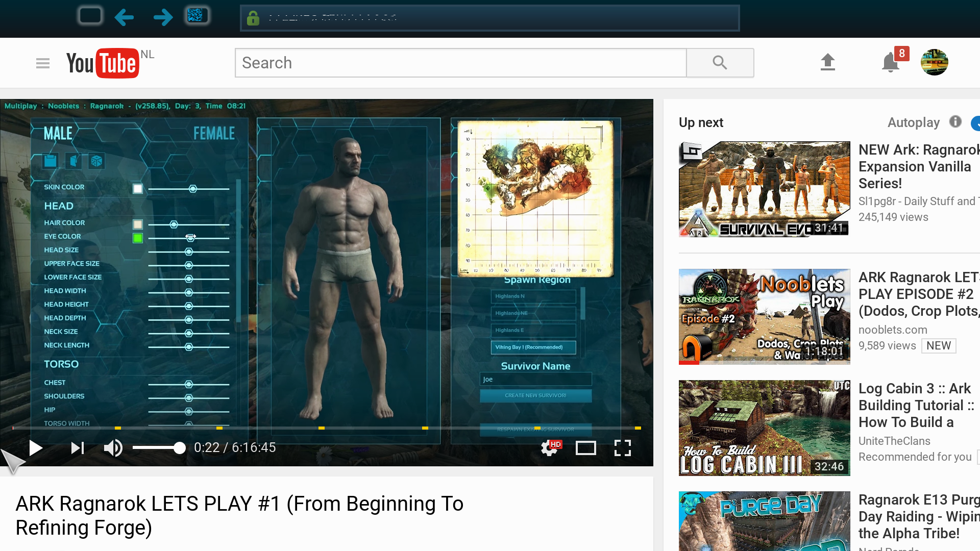Screen dimensions: 980x551
Task: Seek on the video progress bar
Action: point(327,428)
